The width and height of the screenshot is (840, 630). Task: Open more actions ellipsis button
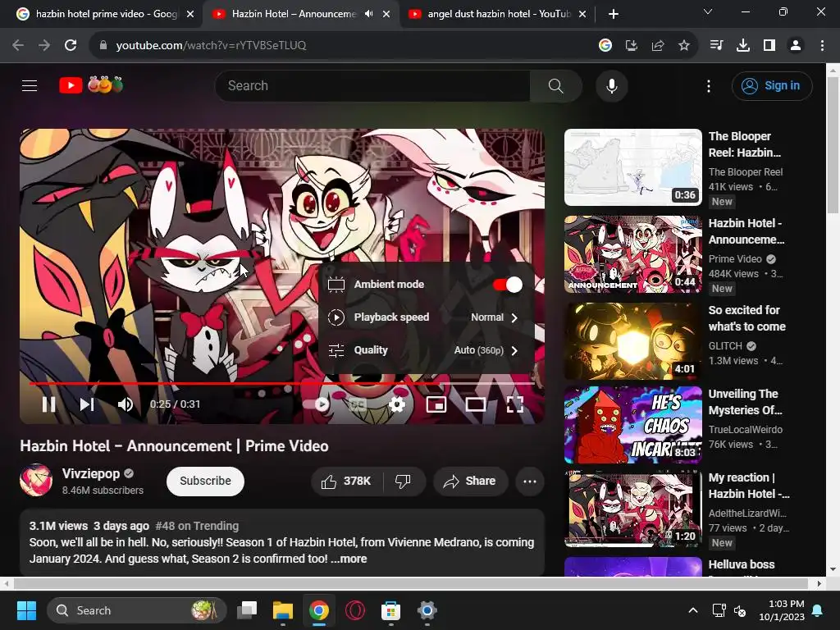pos(530,481)
